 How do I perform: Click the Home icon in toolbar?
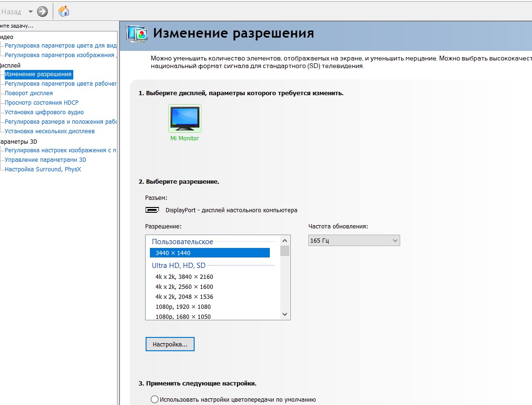click(x=63, y=11)
